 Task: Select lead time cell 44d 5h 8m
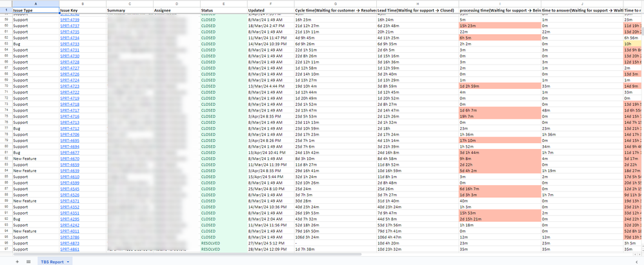[418, 219]
